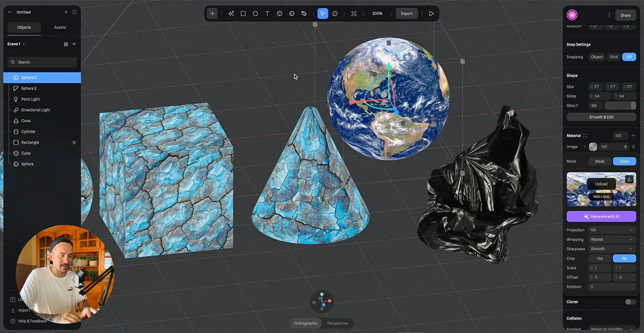The height and width of the screenshot is (333, 644).
Task: Select the Cone object in list
Action: coord(42,121)
